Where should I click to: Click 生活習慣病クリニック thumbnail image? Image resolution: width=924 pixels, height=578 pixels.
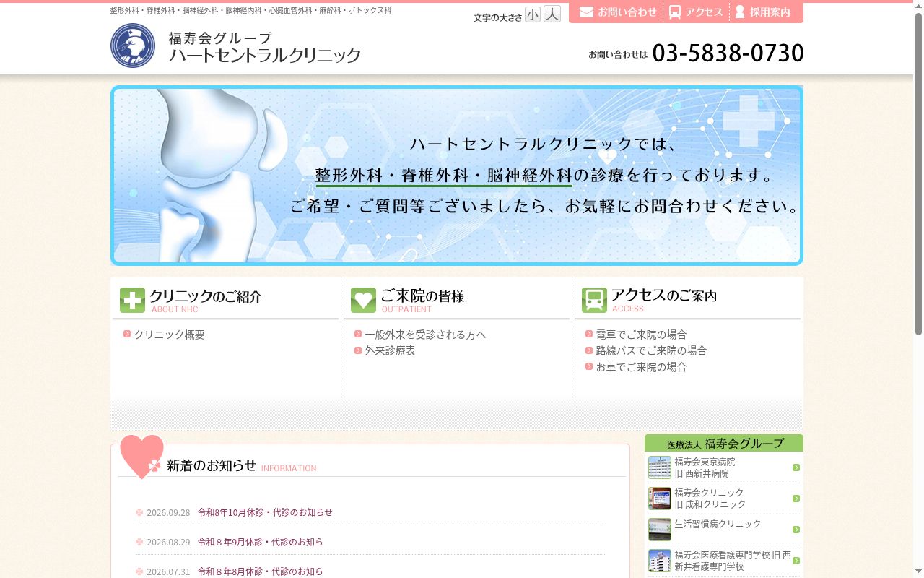click(660, 530)
